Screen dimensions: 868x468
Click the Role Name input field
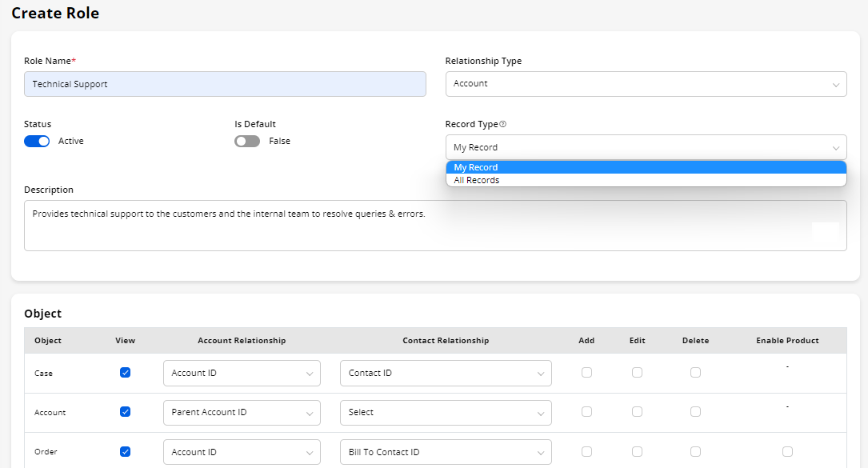click(225, 84)
